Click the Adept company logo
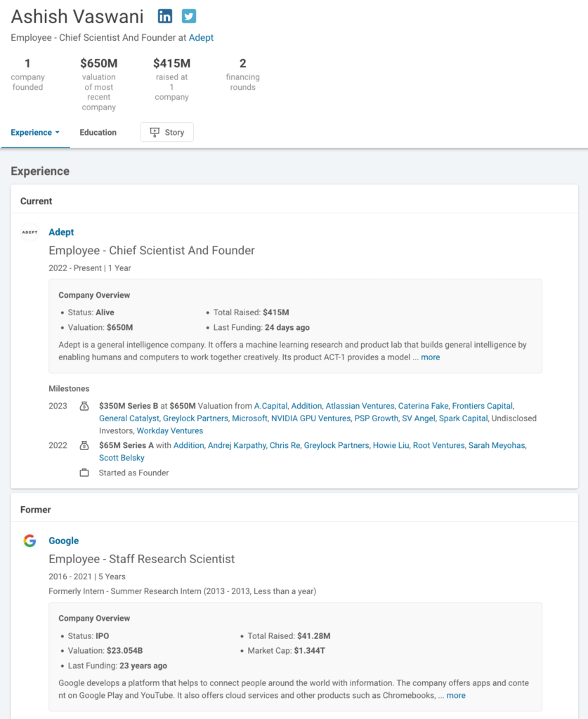 tap(30, 232)
